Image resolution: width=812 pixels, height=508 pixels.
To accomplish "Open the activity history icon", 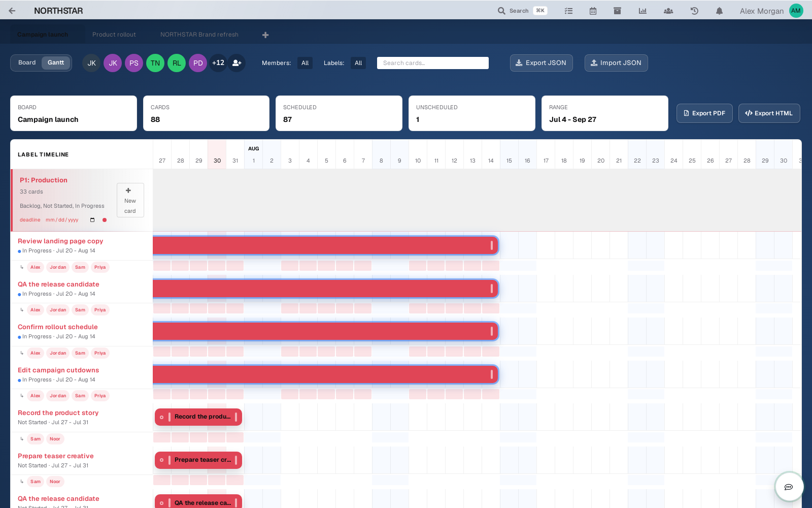I will click(694, 11).
